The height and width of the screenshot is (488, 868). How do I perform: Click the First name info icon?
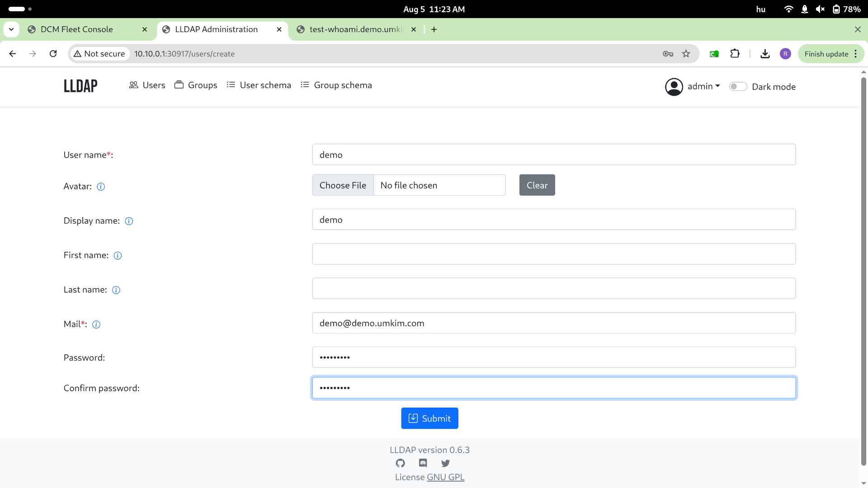pos(118,255)
